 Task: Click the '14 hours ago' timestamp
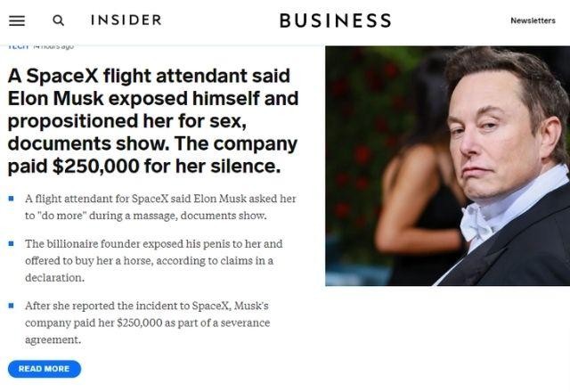[x=53, y=45]
